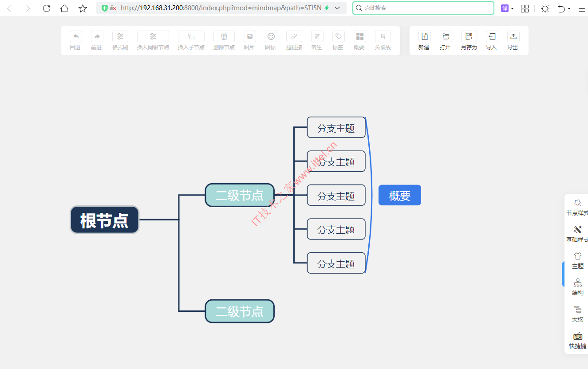Viewport: 588px width, 369px height.
Task: Show the 快捷键 shortcuts panel
Action: 578,341
